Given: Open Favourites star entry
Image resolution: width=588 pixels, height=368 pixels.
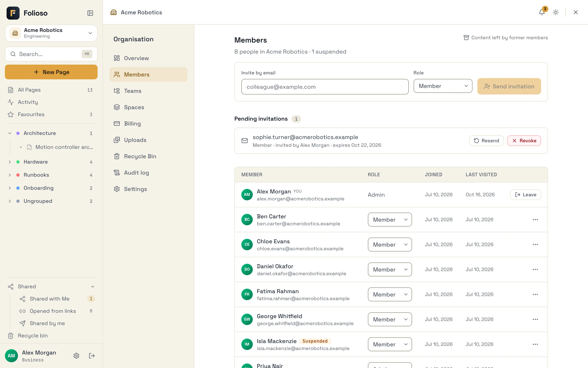Looking at the screenshot, I should (x=51, y=114).
